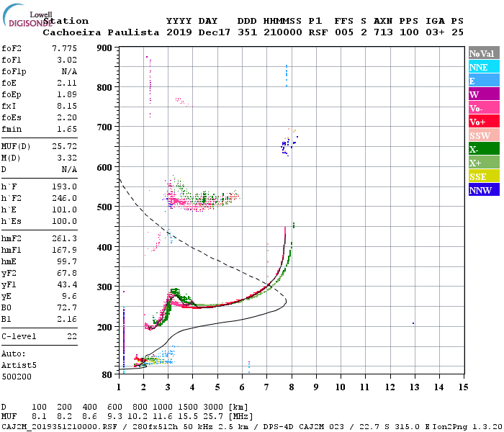Click the B1 value 2.16
The height and width of the screenshot is (432, 504).
click(67, 319)
